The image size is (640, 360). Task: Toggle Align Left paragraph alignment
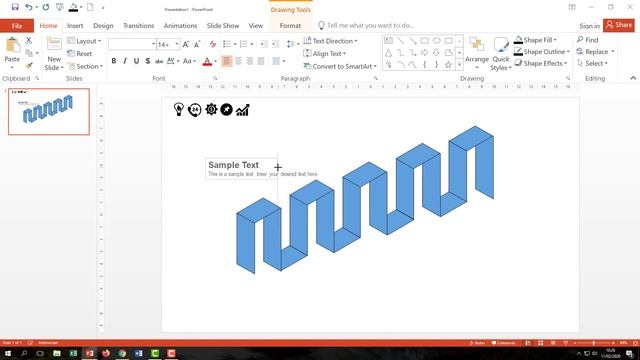pyautogui.click(x=227, y=61)
